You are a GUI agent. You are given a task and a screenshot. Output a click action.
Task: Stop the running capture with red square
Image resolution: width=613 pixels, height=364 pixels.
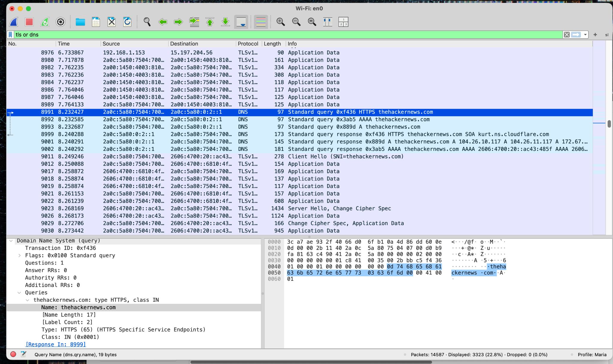pyautogui.click(x=29, y=22)
